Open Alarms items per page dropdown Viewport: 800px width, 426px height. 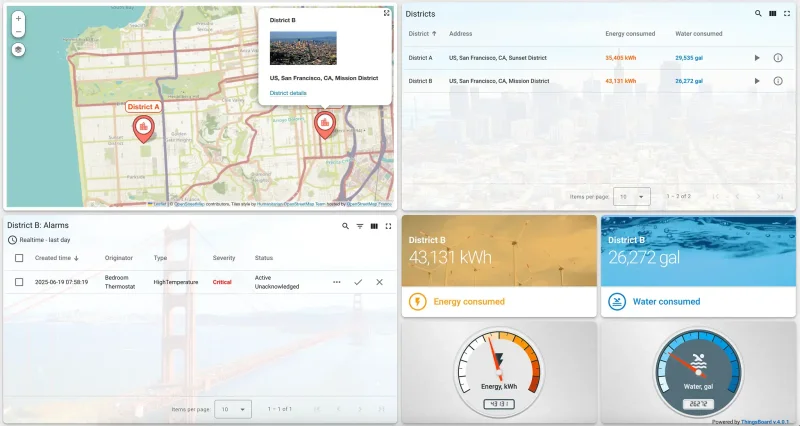coord(233,409)
